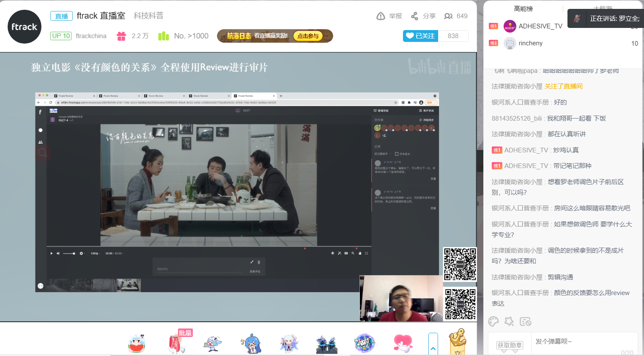
Task: Open the ftrackchina profile link
Action: [91, 36]
